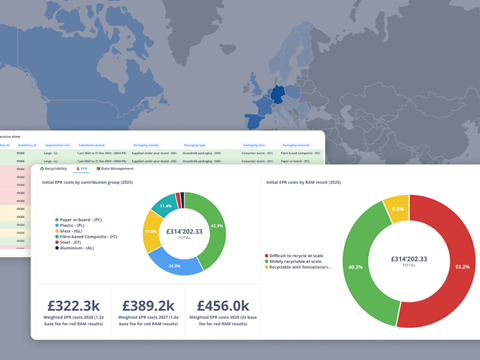Click the yellow 6.6% donut segment
Viewport: 480px width, 360px height.
click(x=398, y=209)
